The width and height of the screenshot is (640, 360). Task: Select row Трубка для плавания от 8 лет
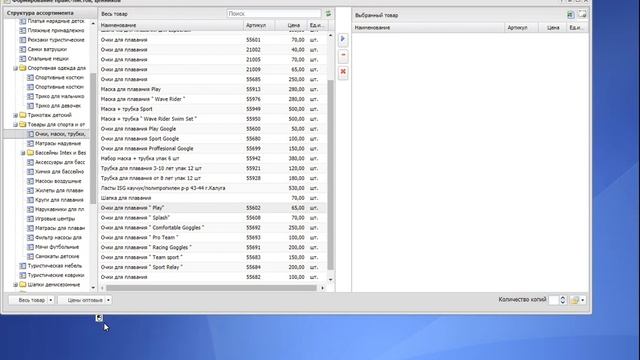pos(212,178)
